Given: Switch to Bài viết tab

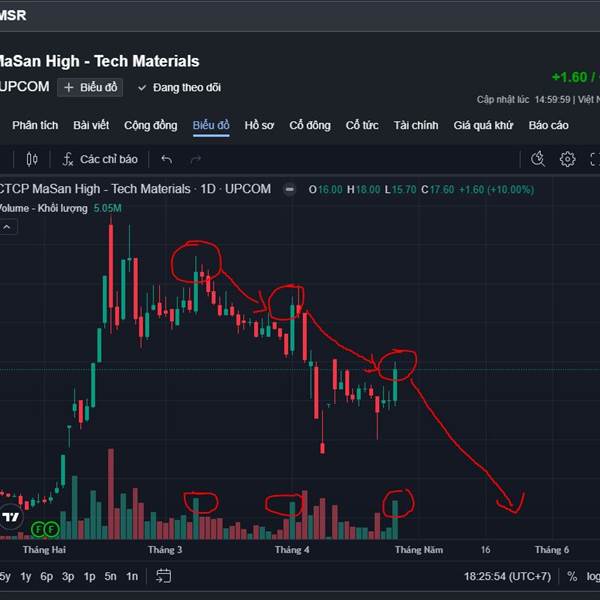Looking at the screenshot, I should tap(91, 125).
